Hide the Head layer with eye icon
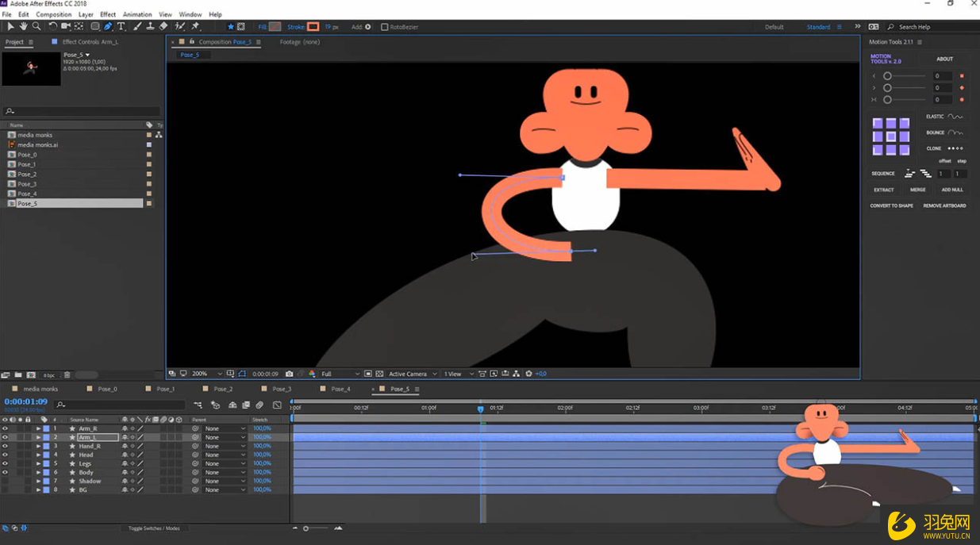 pos(5,455)
